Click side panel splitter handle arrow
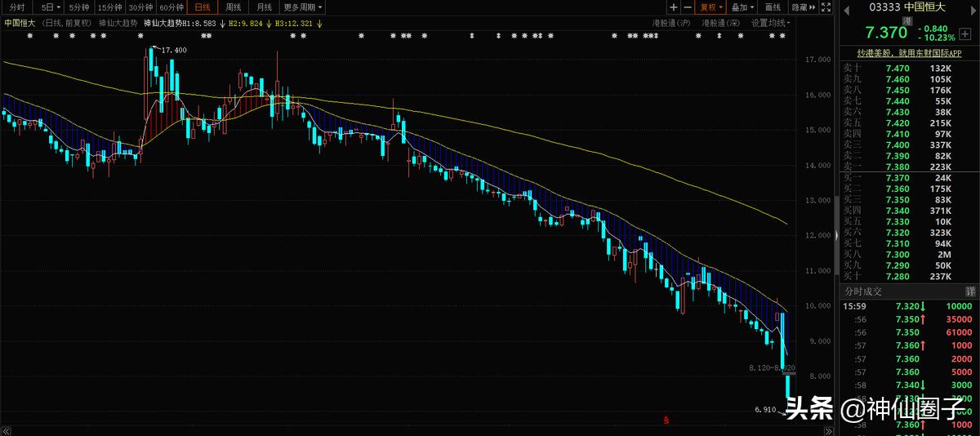The width and height of the screenshot is (980, 436). point(835,235)
